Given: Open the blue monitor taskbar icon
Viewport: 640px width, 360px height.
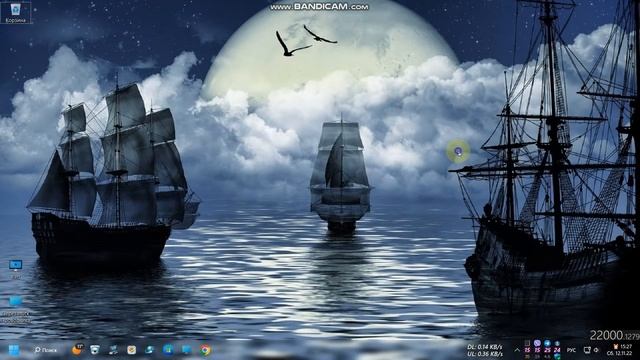Looking at the screenshot, I should point(187,349).
